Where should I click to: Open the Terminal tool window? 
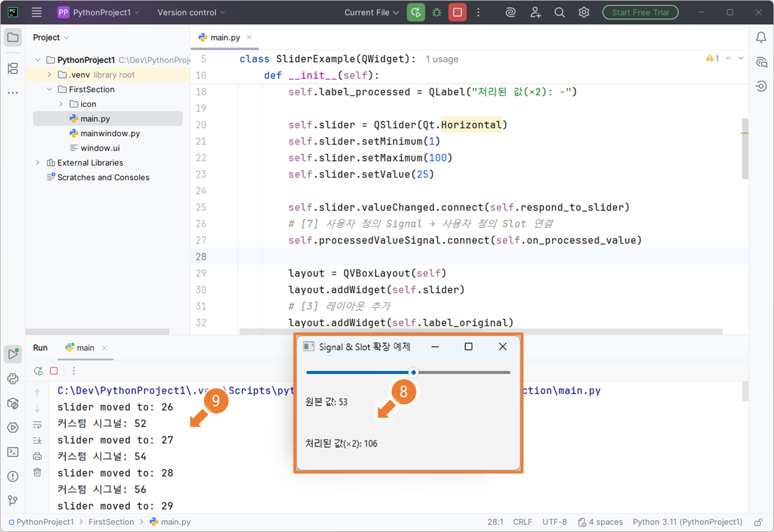(x=13, y=452)
